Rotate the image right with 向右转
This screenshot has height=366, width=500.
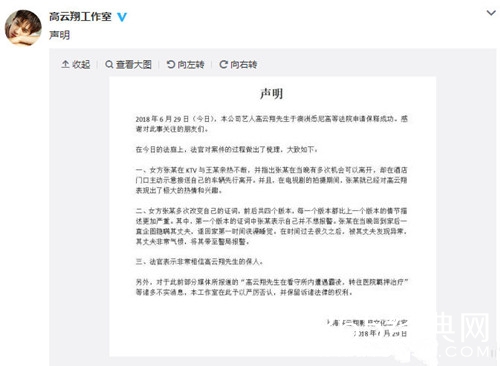click(x=238, y=64)
